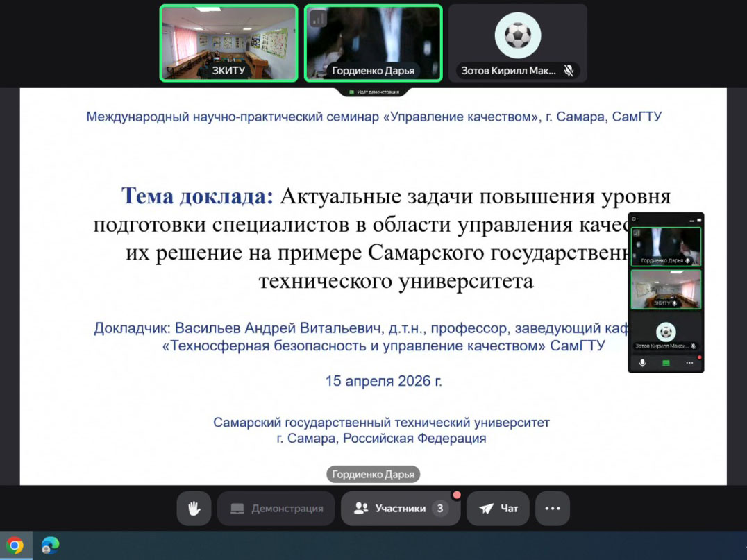Click soccer ball avatar in mini window
This screenshot has height=560, width=747.
point(666,331)
